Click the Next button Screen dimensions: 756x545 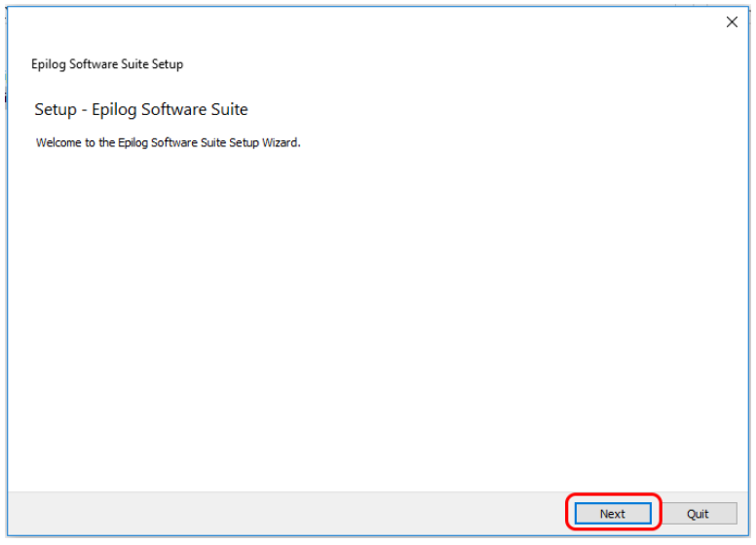tap(613, 513)
